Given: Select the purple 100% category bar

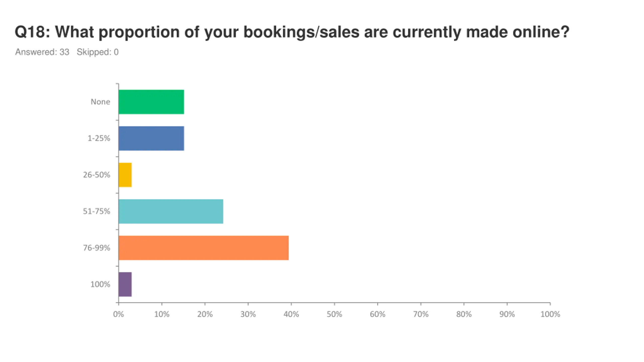Looking at the screenshot, I should [x=125, y=284].
